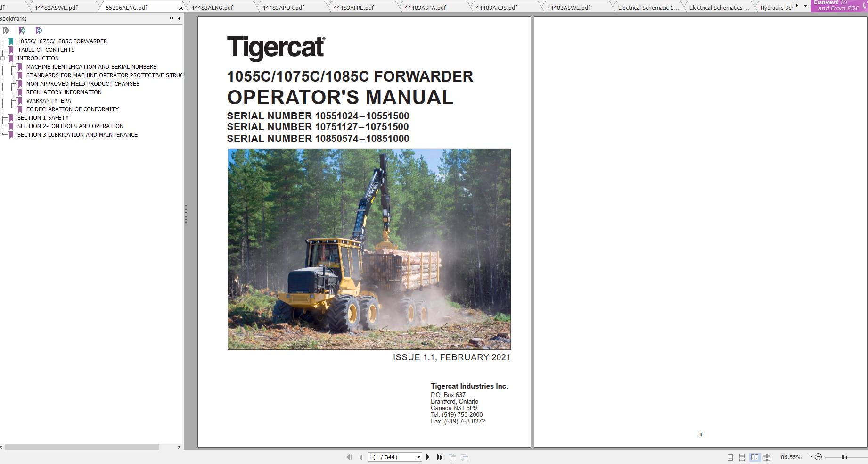This screenshot has width=868, height=464.
Task: Go to next page with arrow icon
Action: [x=428, y=457]
